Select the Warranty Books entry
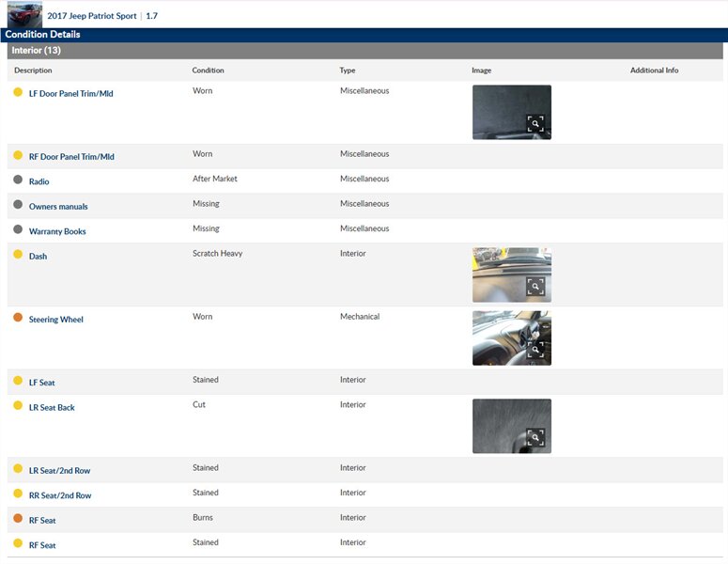The height and width of the screenshot is (564, 728). (x=57, y=231)
